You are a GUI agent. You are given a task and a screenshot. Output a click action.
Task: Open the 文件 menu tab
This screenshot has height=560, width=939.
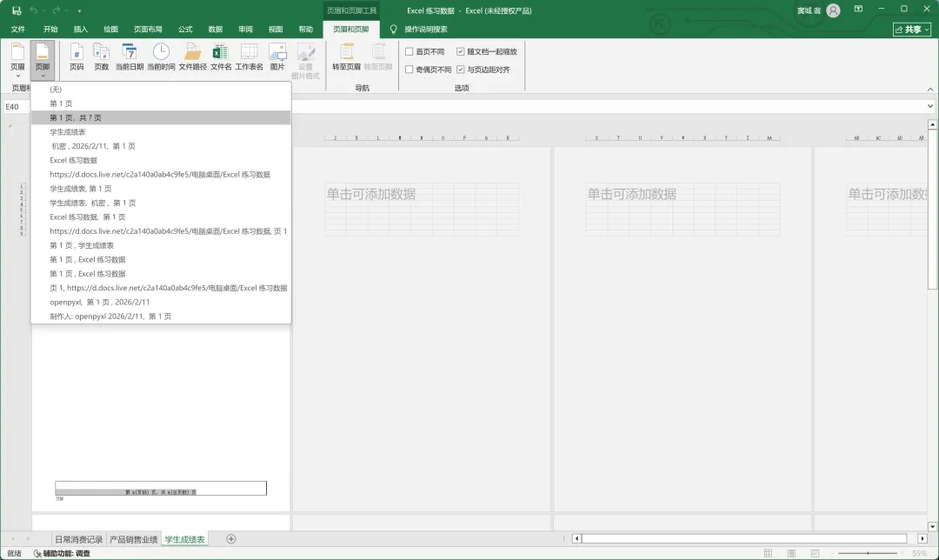(x=18, y=29)
